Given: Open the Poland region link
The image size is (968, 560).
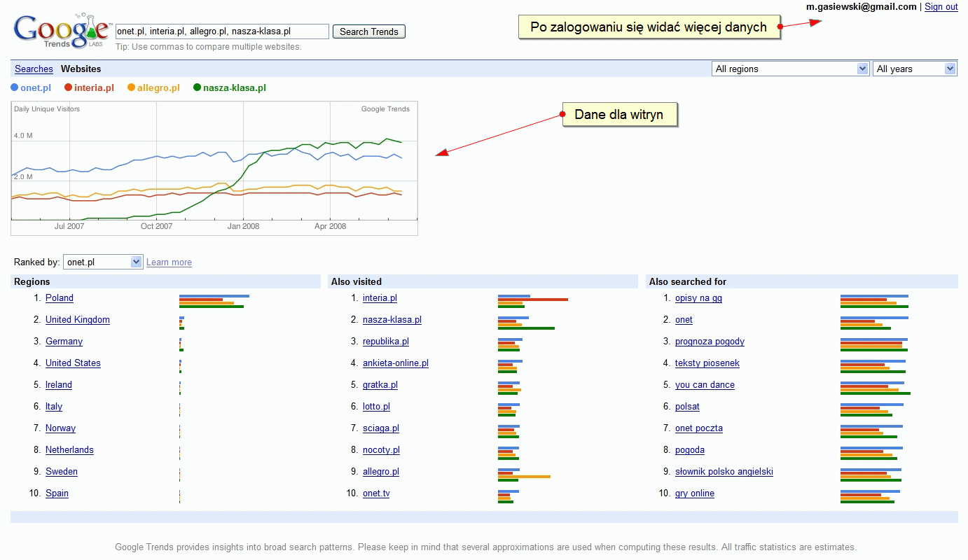Looking at the screenshot, I should 60,297.
